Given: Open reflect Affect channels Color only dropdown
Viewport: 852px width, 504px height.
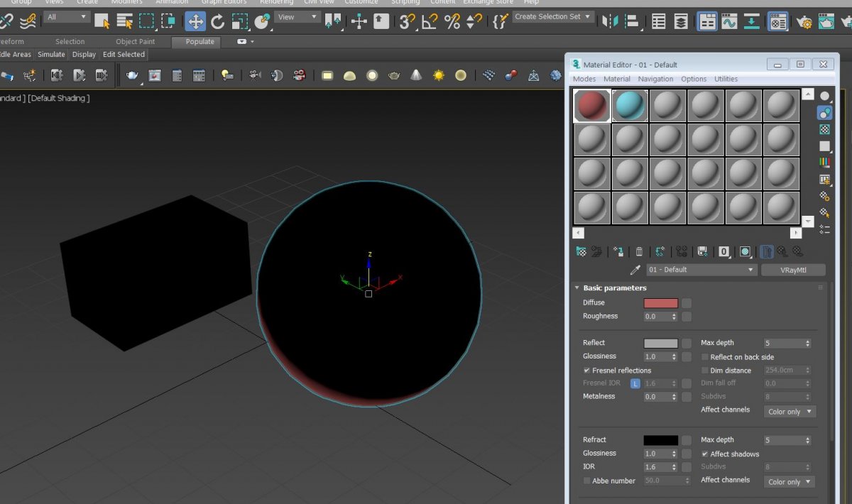Looking at the screenshot, I should 790,412.
